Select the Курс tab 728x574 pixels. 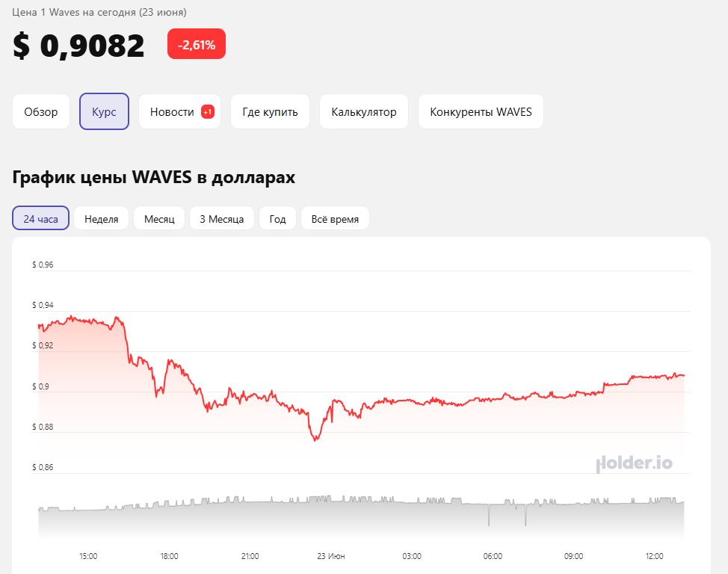104,112
